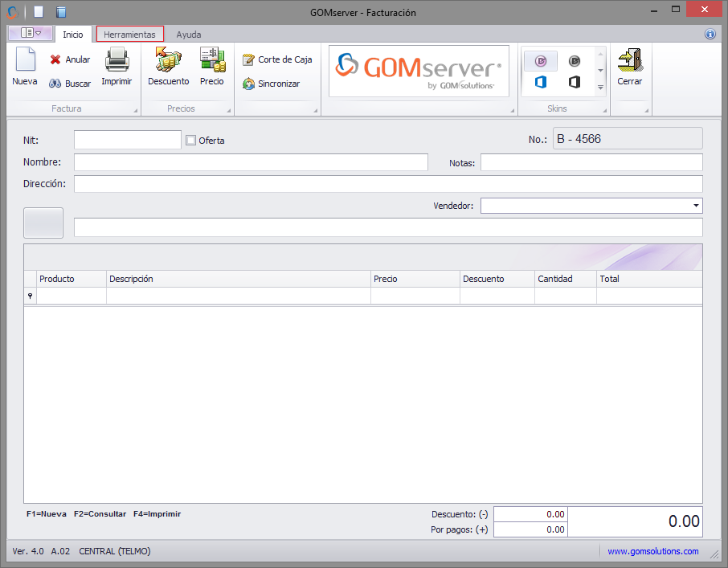Click the Precio column header
728x568 pixels.
(x=415, y=279)
